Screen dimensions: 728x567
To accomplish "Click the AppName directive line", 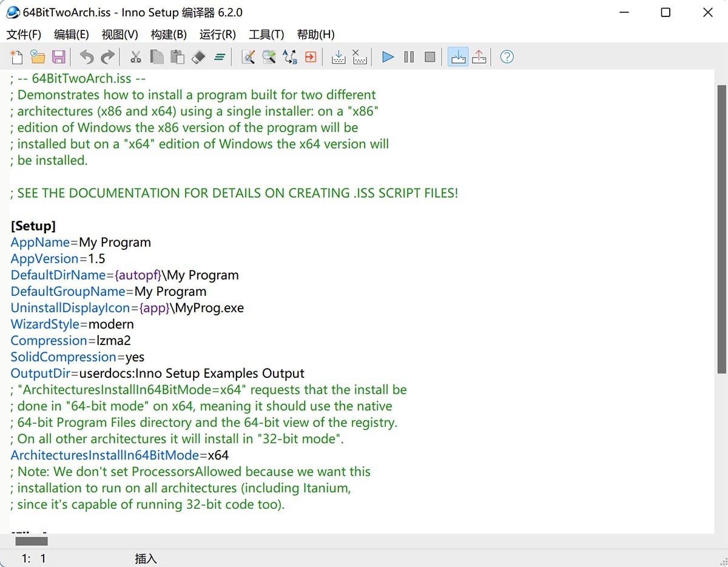I will tap(81, 243).
